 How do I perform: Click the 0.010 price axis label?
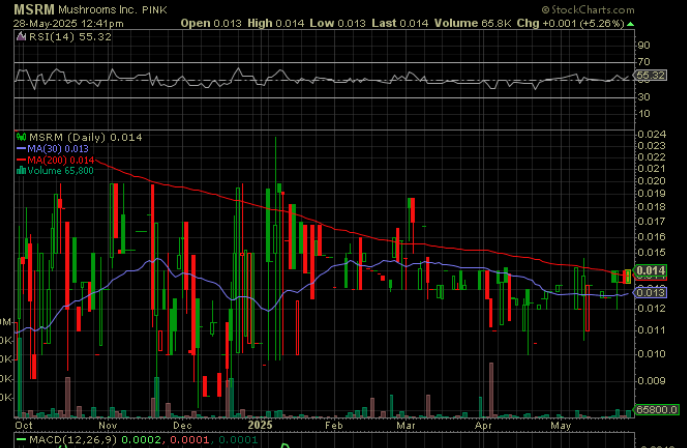click(652, 354)
